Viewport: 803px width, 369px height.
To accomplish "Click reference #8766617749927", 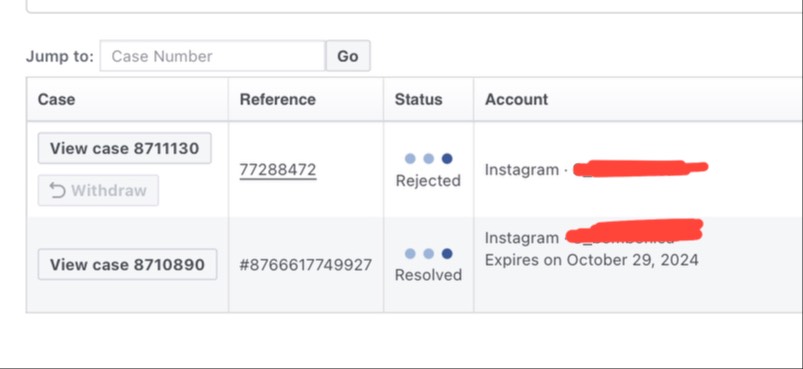I will 306,265.
